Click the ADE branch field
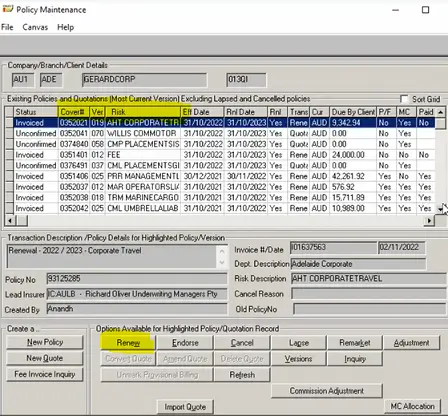448x416 pixels. pos(51,80)
